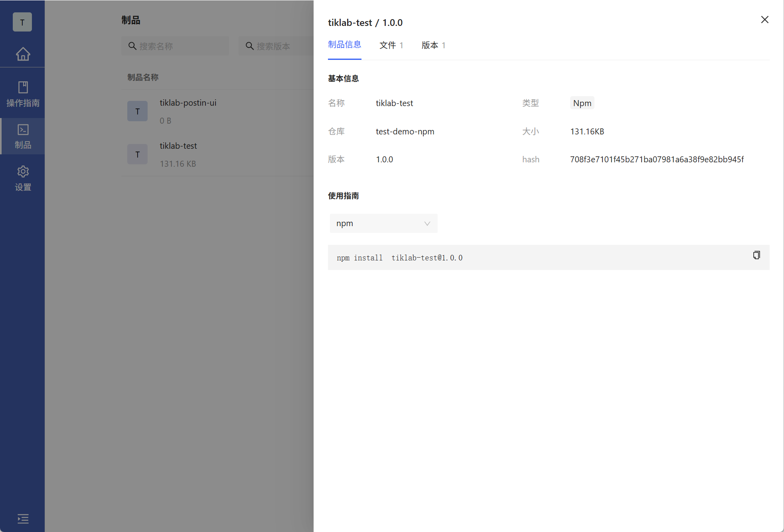The height and width of the screenshot is (532, 784).
Task: Open the tiklab-postin-ui artifact link
Action: [188, 103]
